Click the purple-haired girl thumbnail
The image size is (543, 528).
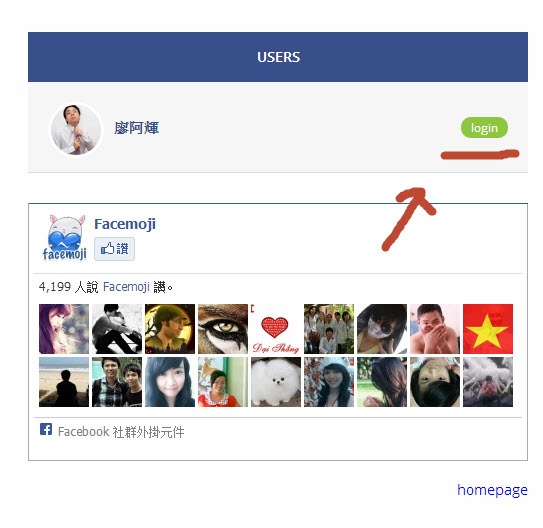[x=64, y=329]
